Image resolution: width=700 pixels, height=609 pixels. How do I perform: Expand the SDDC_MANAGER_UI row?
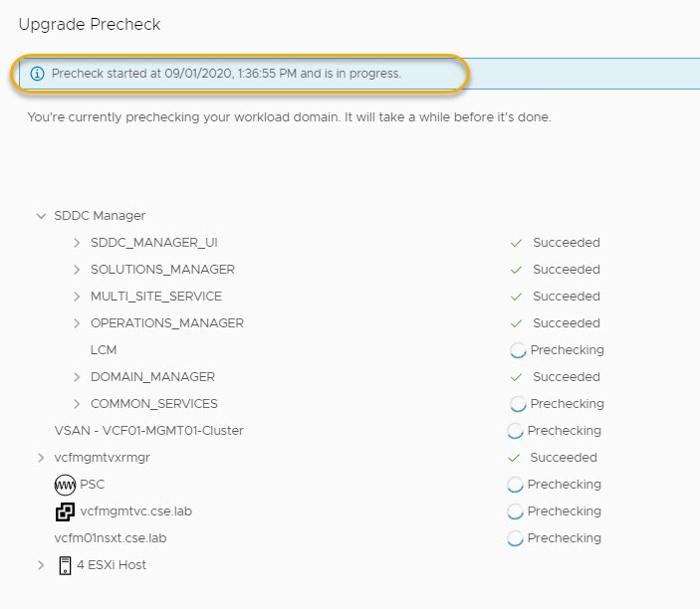78,243
